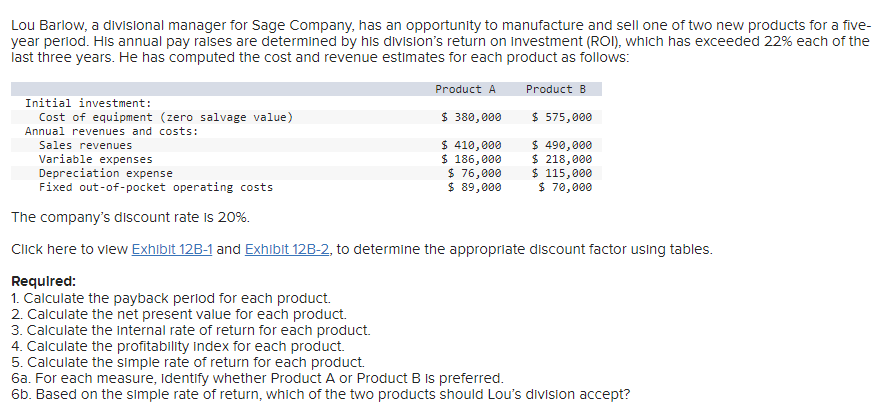The image size is (893, 406).
Task: Click requirement 3 about internal rate of return
Action: point(191,330)
